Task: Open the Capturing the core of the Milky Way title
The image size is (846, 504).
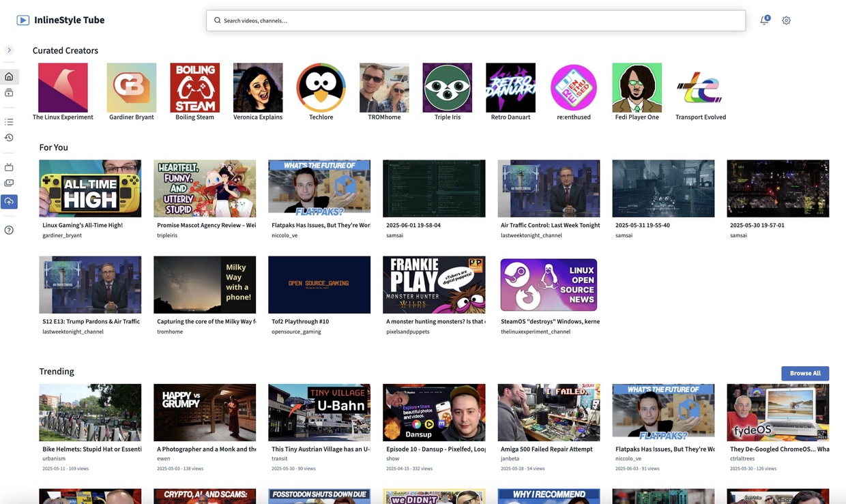Action: pyautogui.click(x=207, y=321)
